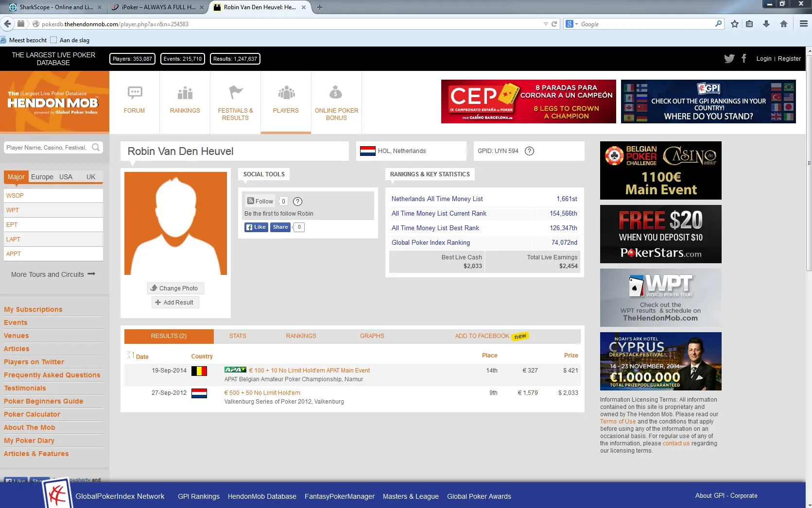
Task: Open € 500 + 50 No Limit Hold'em link
Action: (262, 393)
